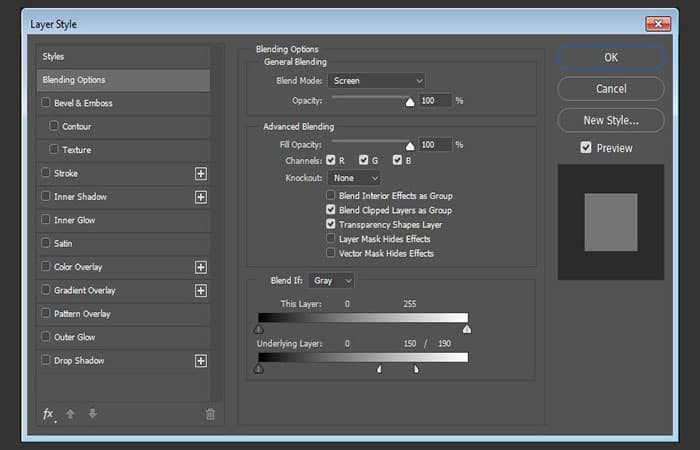Select Styles in the left list
Screen dimensions: 700x450
pos(123,57)
